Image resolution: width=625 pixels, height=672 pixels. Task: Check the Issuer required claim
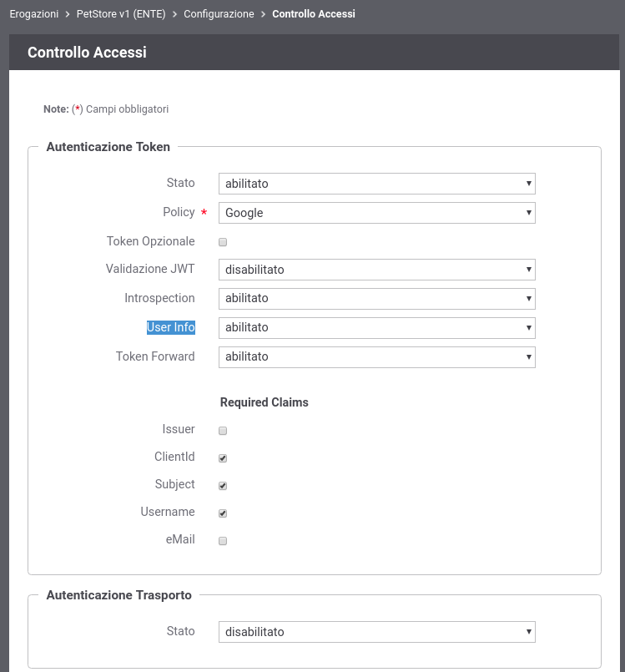[x=223, y=431]
